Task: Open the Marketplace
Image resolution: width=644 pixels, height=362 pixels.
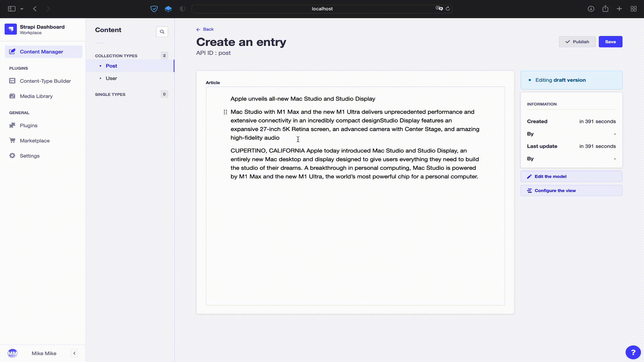Action: pos(35,141)
